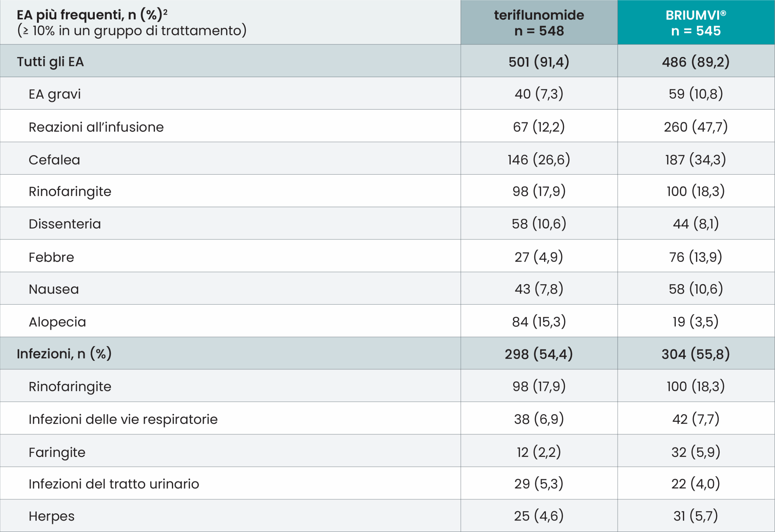This screenshot has height=532, width=775.
Task: Select the 'EA più frequenti' header cell
Action: click(132, 23)
